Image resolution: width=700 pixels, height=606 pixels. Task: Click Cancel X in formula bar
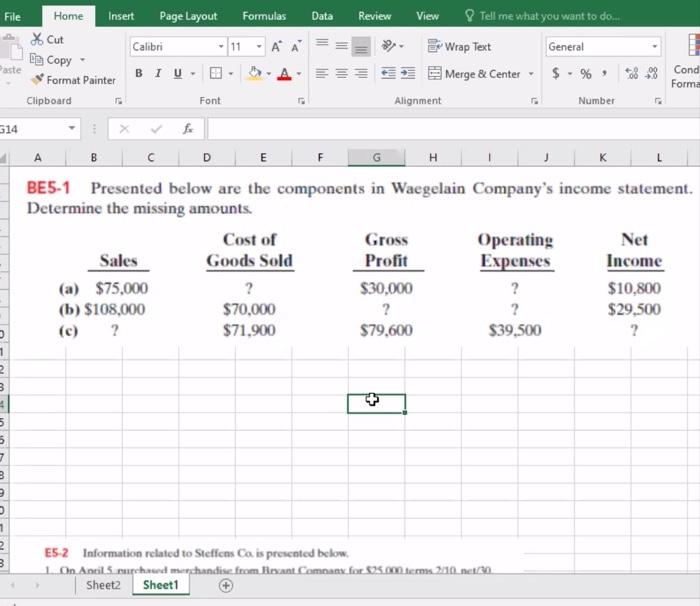tap(125, 129)
